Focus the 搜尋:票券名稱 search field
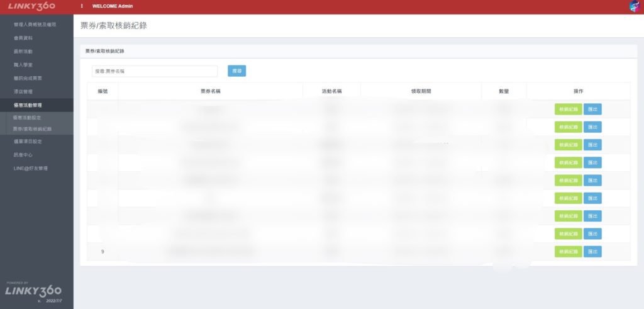Screen dimensions: 644x309 pos(154,71)
